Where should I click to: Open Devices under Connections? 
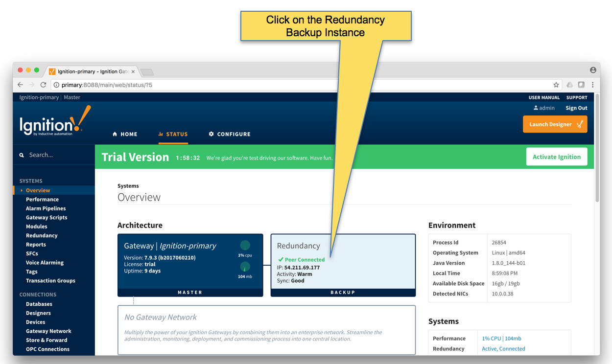tap(35, 322)
